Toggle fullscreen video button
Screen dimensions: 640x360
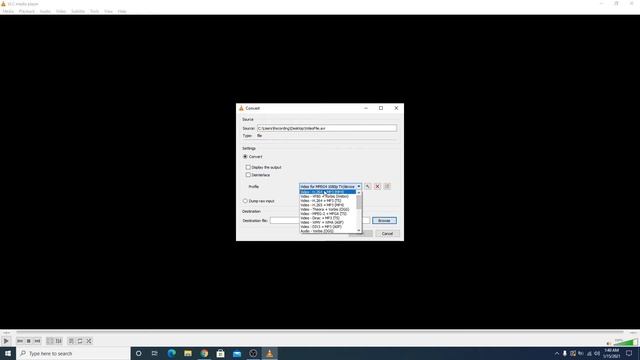tap(50, 341)
